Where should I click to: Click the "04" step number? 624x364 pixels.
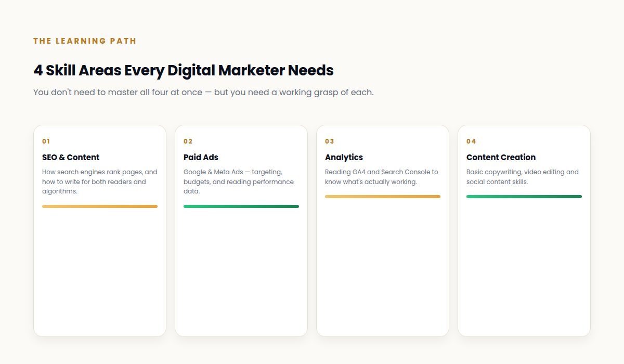coord(471,141)
